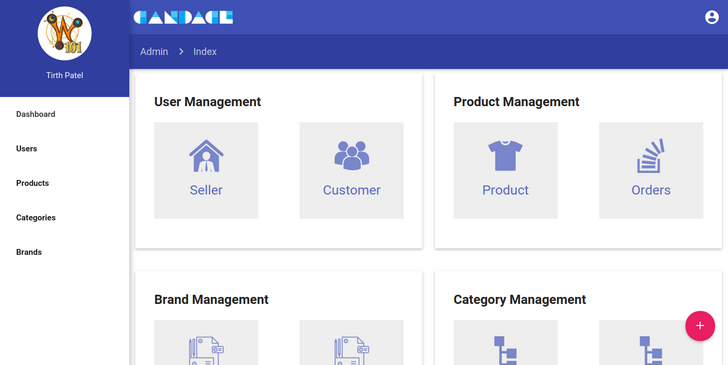Open the Orders stack icon

(650, 156)
